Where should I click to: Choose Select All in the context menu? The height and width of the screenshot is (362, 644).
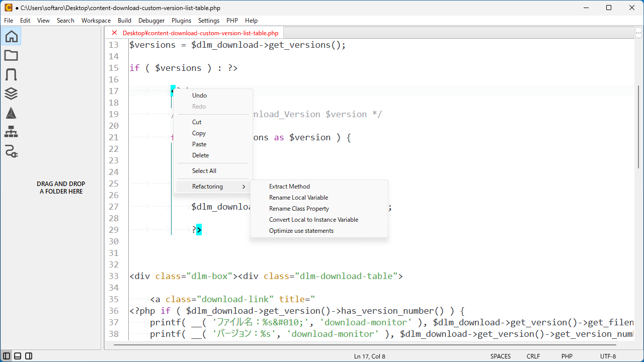[213, 171]
